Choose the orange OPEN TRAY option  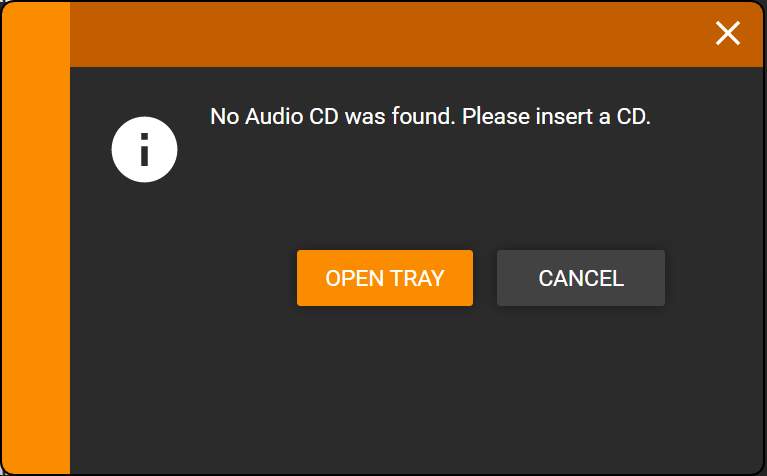tap(385, 278)
